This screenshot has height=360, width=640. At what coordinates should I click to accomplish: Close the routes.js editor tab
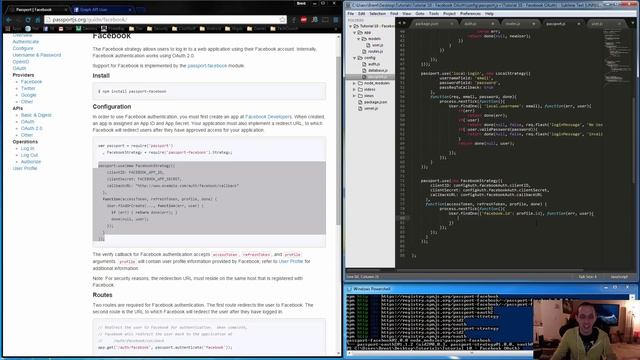click(533, 24)
